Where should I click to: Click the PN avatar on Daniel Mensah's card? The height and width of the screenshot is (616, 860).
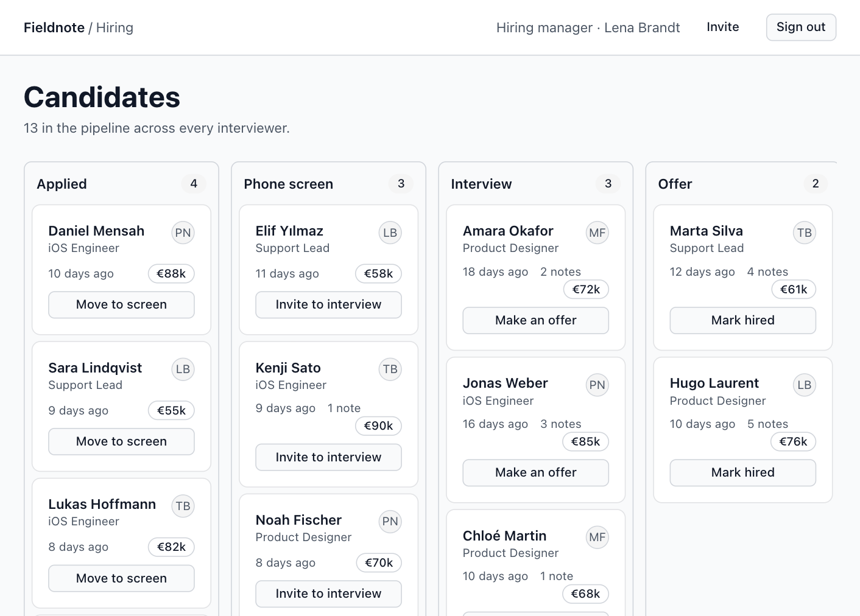pyautogui.click(x=183, y=233)
